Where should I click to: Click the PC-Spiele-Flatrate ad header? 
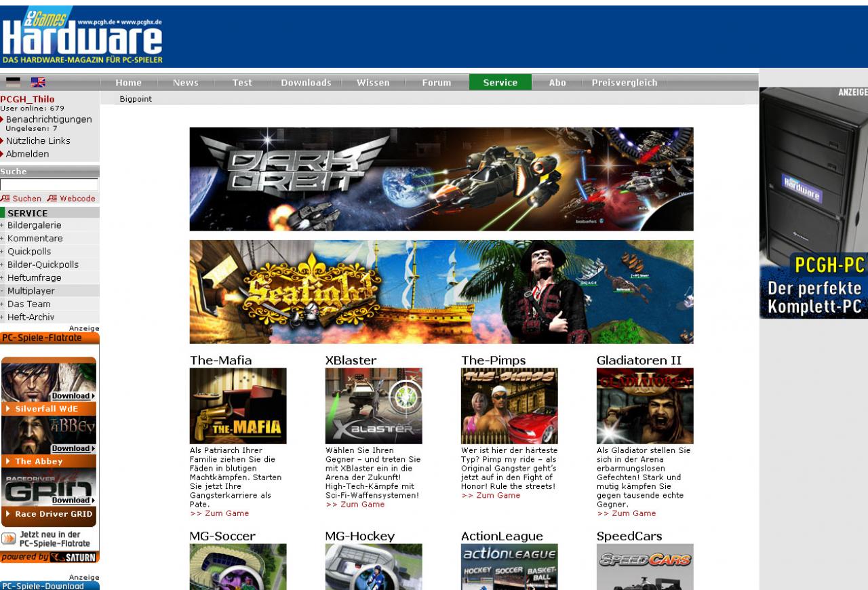click(49, 338)
